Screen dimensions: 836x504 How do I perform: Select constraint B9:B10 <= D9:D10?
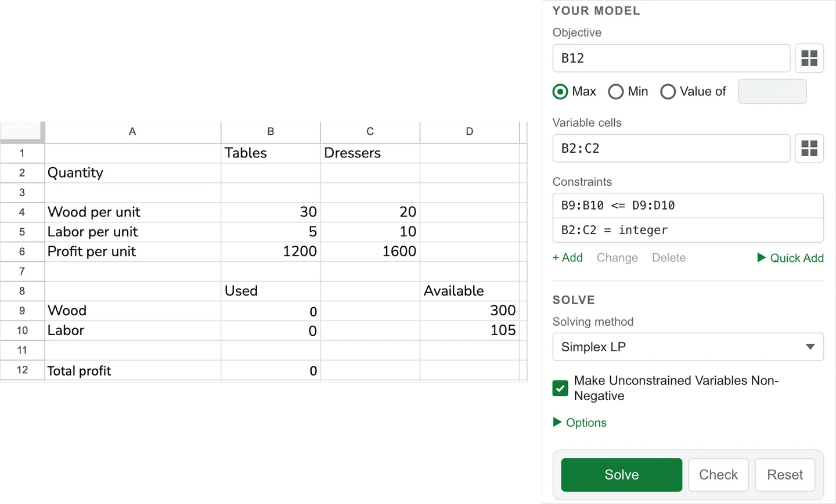(688, 206)
